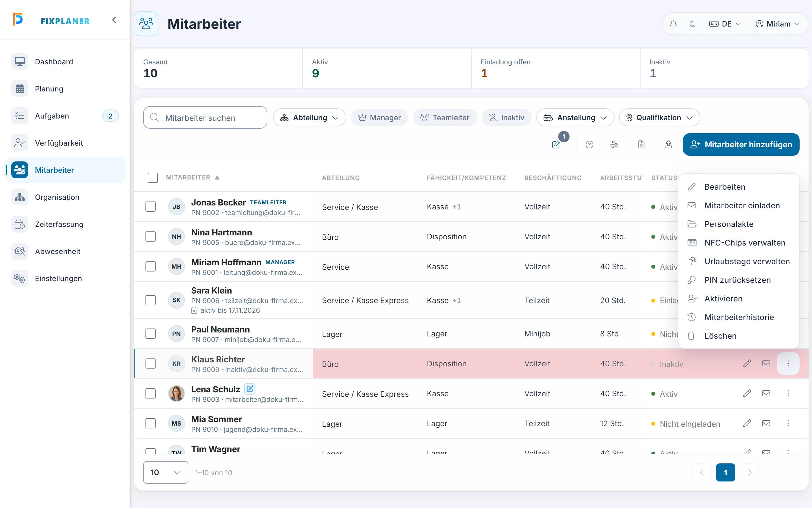Go to page 1 in pagination
Screen dimensions: 812x508
tap(725, 472)
